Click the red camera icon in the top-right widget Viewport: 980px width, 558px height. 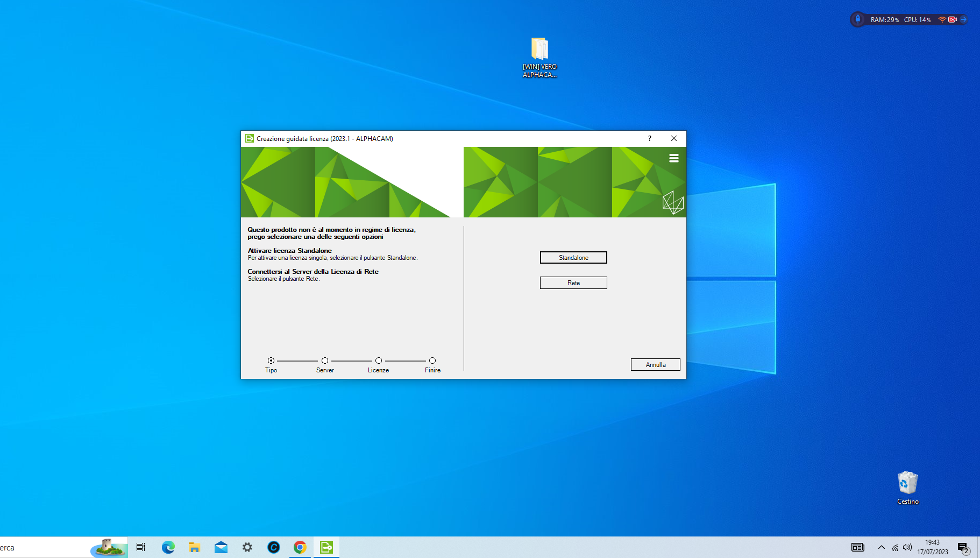(953, 19)
